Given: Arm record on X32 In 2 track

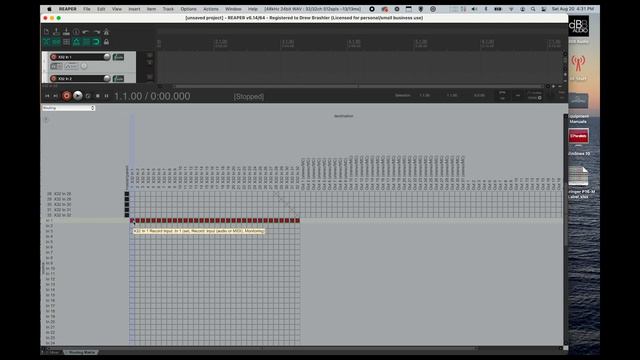Looking at the screenshot, I should [53, 78].
